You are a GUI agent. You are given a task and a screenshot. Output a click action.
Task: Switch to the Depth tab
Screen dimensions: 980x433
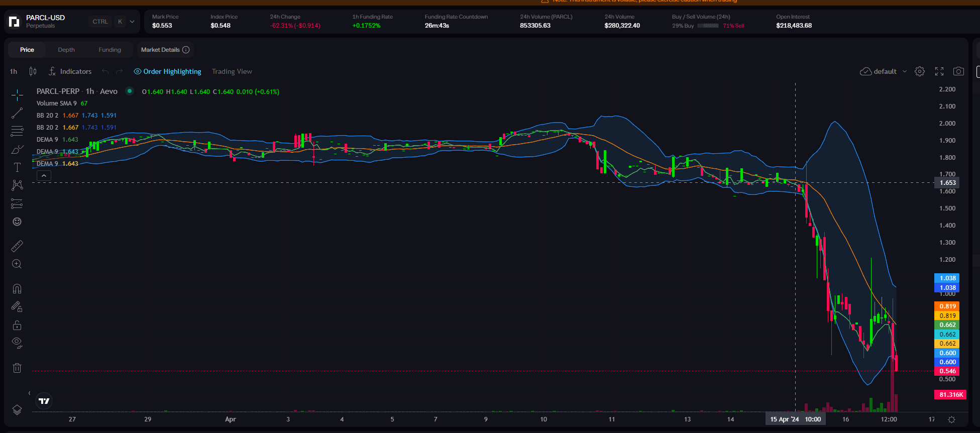[x=66, y=50]
